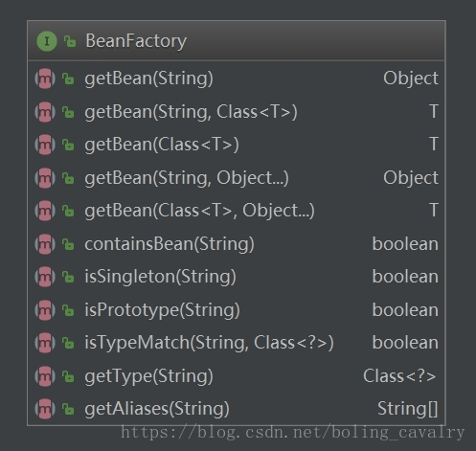The width and height of the screenshot is (476, 451).
Task: Click the method icon beside containsBean(String)
Action: (x=45, y=244)
